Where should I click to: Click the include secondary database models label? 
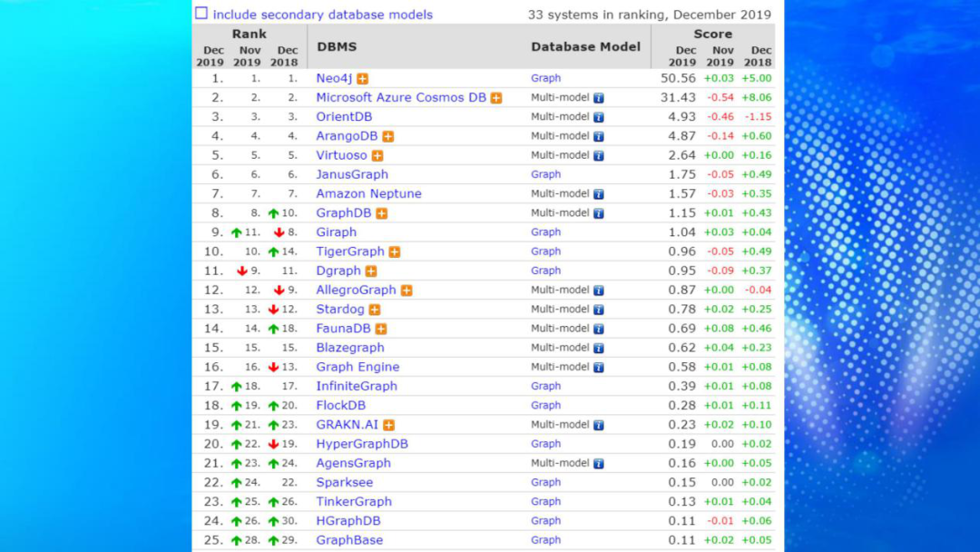click(x=323, y=15)
